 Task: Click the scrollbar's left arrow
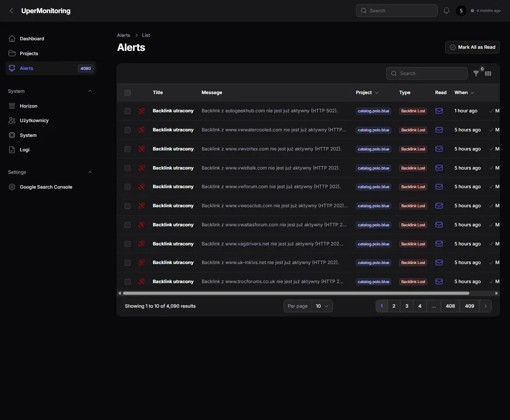[119, 293]
